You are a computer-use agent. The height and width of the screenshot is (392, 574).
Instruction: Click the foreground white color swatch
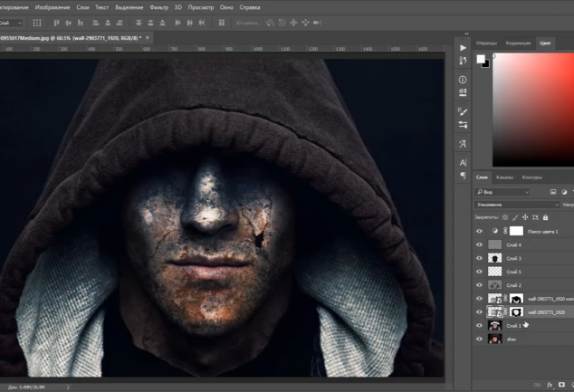coord(480,59)
